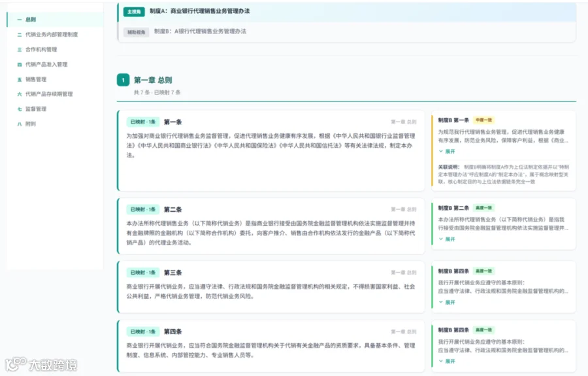Image resolution: width=588 pixels, height=376 pixels.
Task: Click the 关联说明 explanation text
Action: point(503,174)
